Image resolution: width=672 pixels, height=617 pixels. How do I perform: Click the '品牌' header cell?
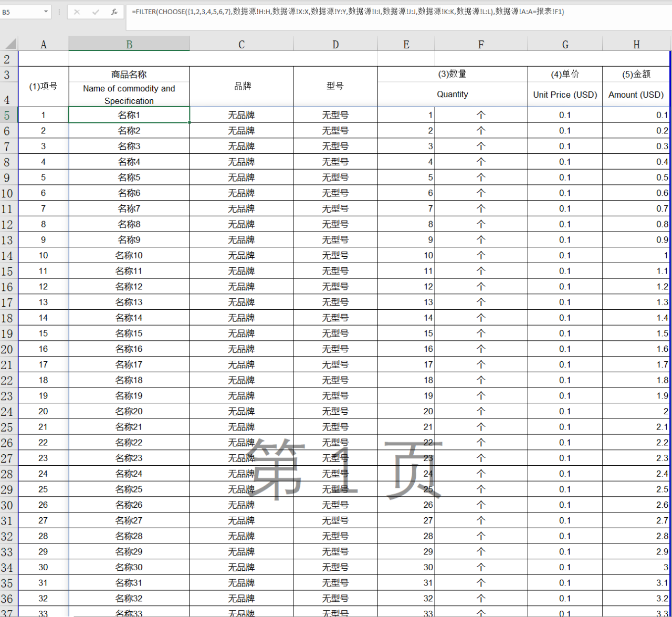pos(241,86)
